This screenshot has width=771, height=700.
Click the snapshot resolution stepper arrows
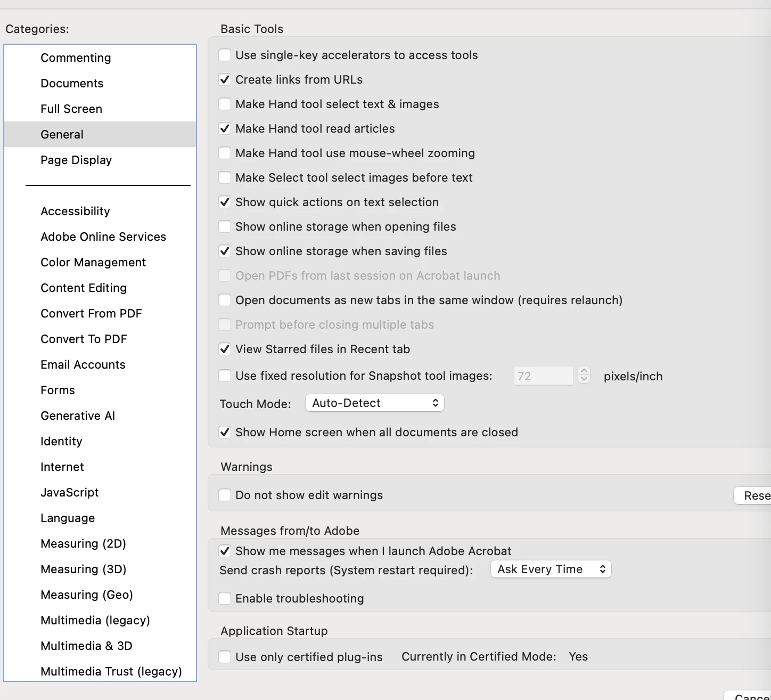pos(584,375)
